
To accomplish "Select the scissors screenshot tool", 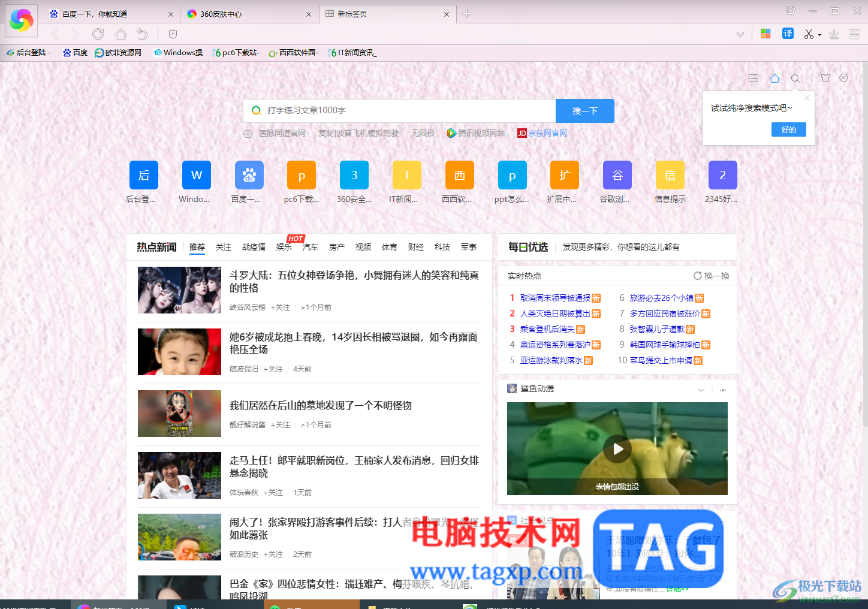I will (809, 34).
